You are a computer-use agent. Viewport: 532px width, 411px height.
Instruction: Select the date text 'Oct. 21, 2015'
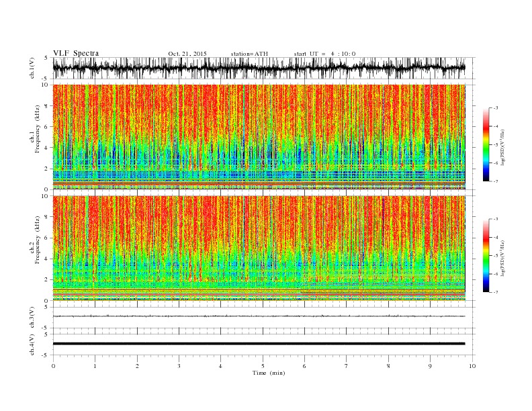point(187,54)
